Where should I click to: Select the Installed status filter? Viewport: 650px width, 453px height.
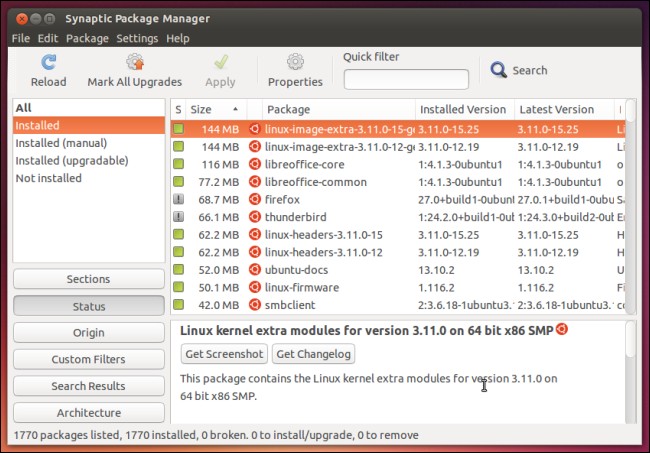click(x=89, y=125)
